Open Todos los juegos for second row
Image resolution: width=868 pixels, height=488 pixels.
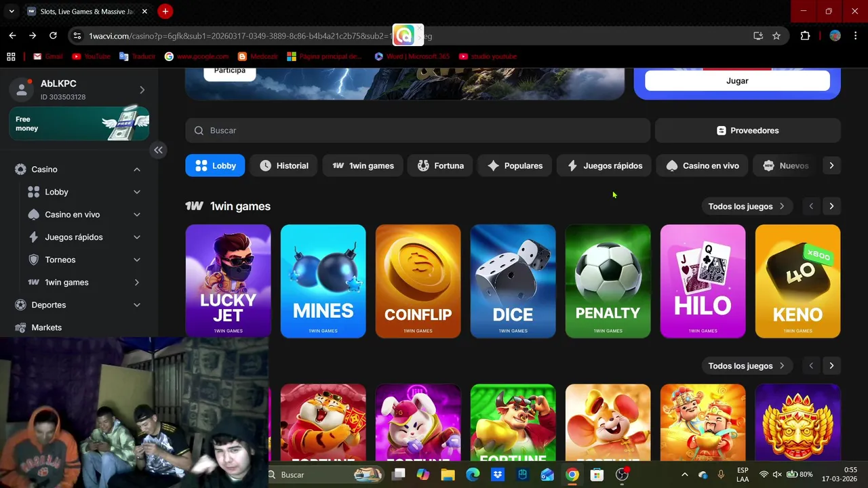[x=746, y=365]
